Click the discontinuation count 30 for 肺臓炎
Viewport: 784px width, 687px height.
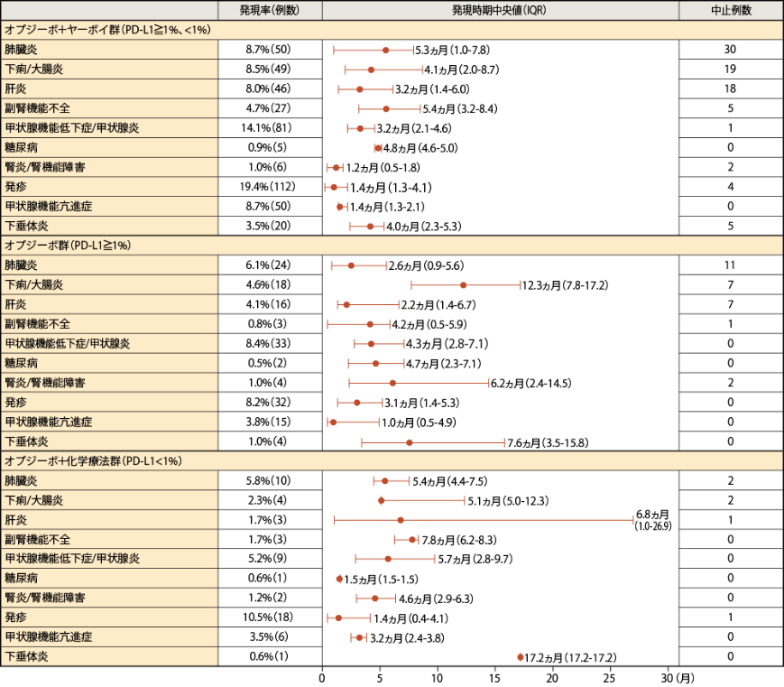[730, 49]
